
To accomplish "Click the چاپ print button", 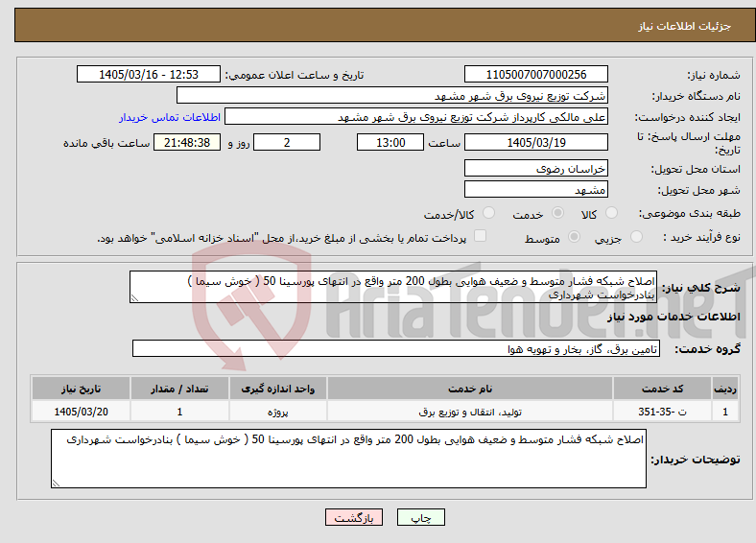I will click(420, 517).
